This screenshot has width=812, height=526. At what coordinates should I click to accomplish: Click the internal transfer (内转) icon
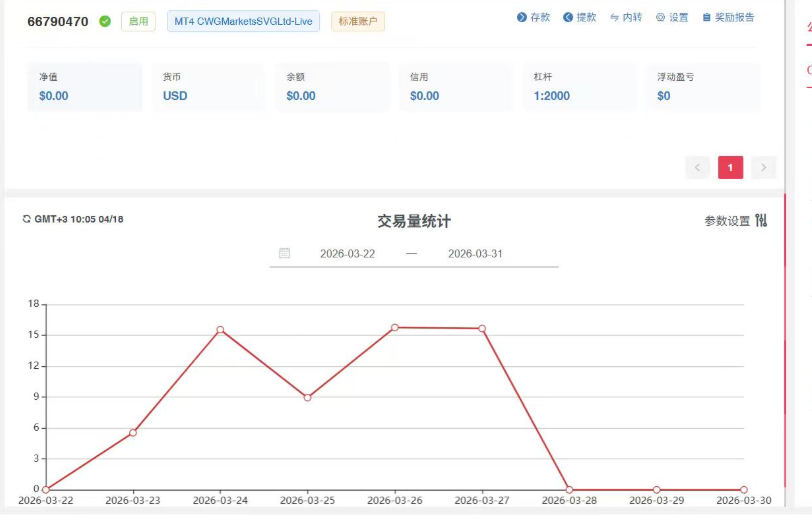pyautogui.click(x=614, y=18)
